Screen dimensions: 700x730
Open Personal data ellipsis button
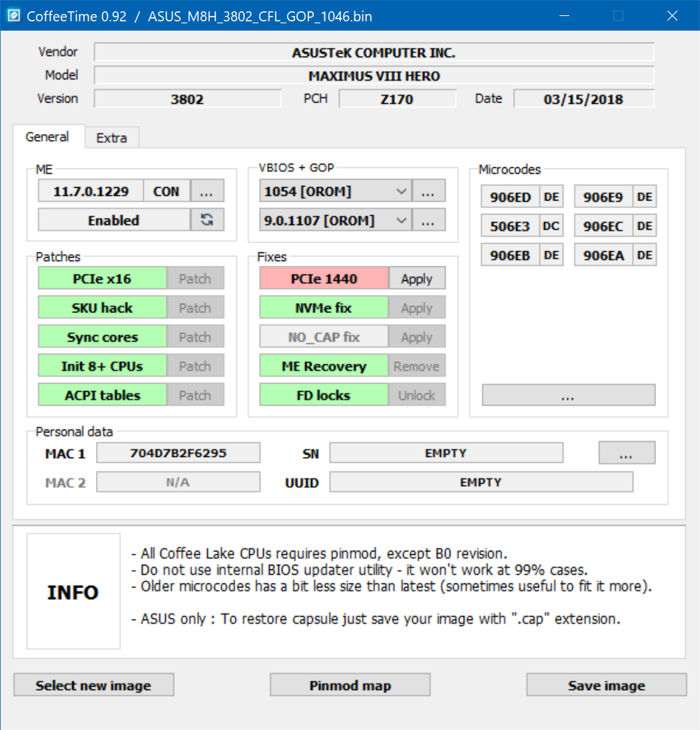[x=627, y=452]
